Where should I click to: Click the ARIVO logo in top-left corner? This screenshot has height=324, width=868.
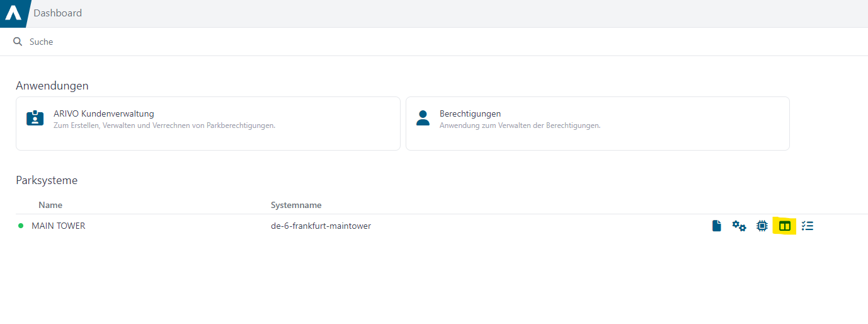tap(13, 13)
